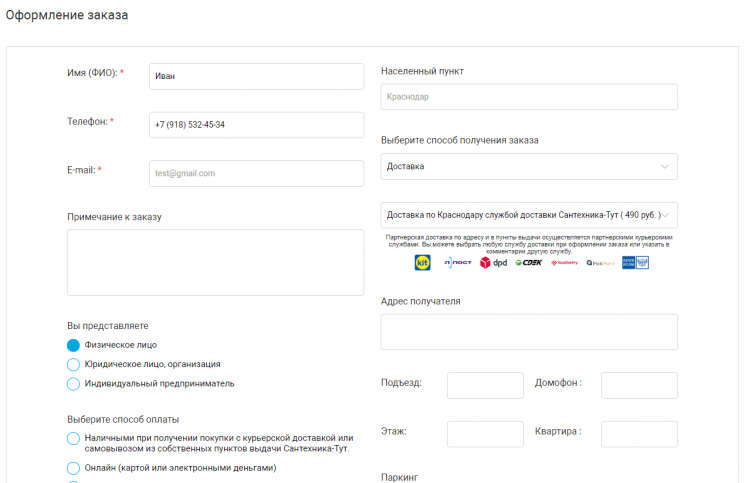Click the L-Post delivery logo
The height and width of the screenshot is (483, 752).
point(458,263)
